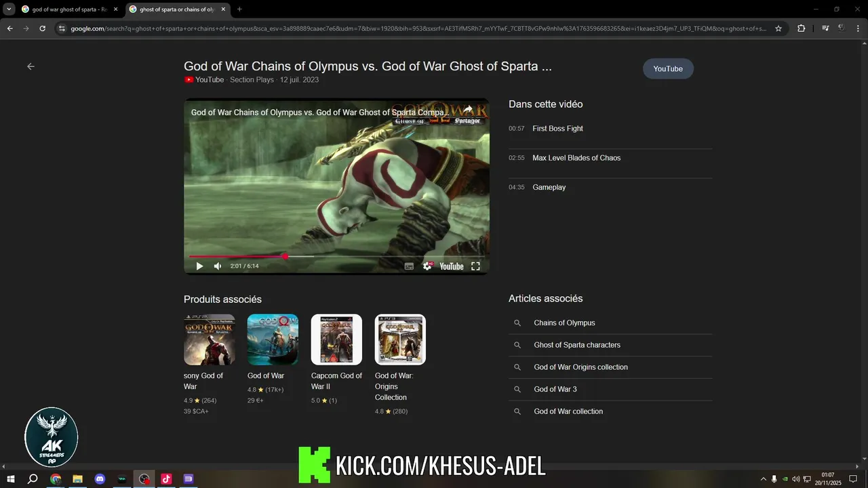Go back with the page arrow icon

[31, 66]
